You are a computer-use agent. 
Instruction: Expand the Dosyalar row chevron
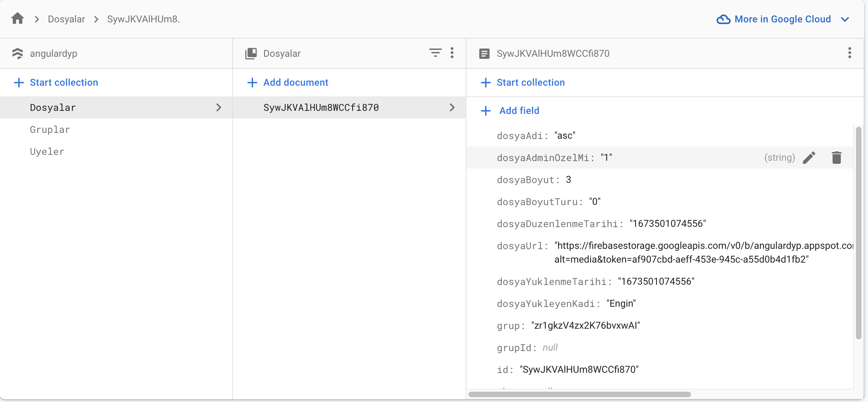click(x=219, y=107)
